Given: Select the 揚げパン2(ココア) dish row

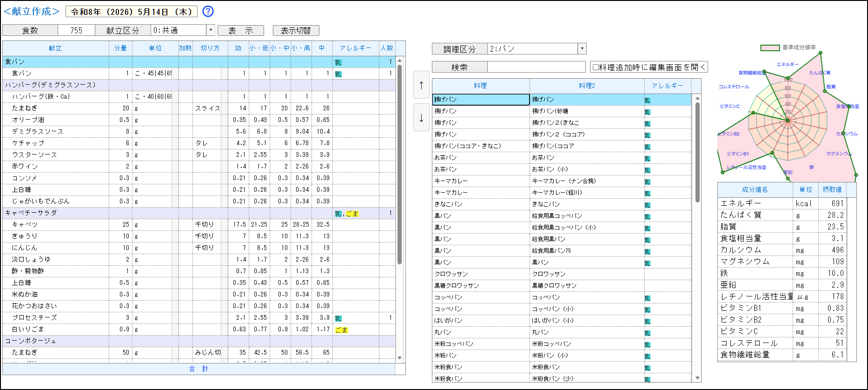Looking at the screenshot, I should click(562, 134).
